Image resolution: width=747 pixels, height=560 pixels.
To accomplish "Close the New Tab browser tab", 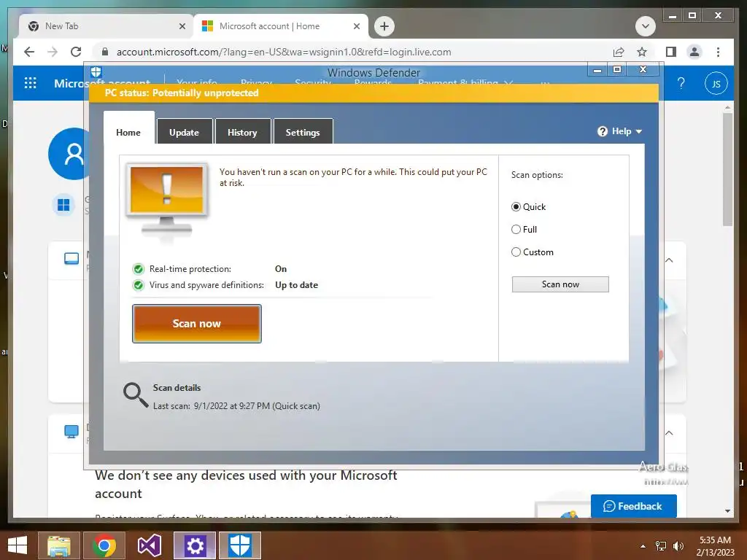I will pyautogui.click(x=182, y=26).
